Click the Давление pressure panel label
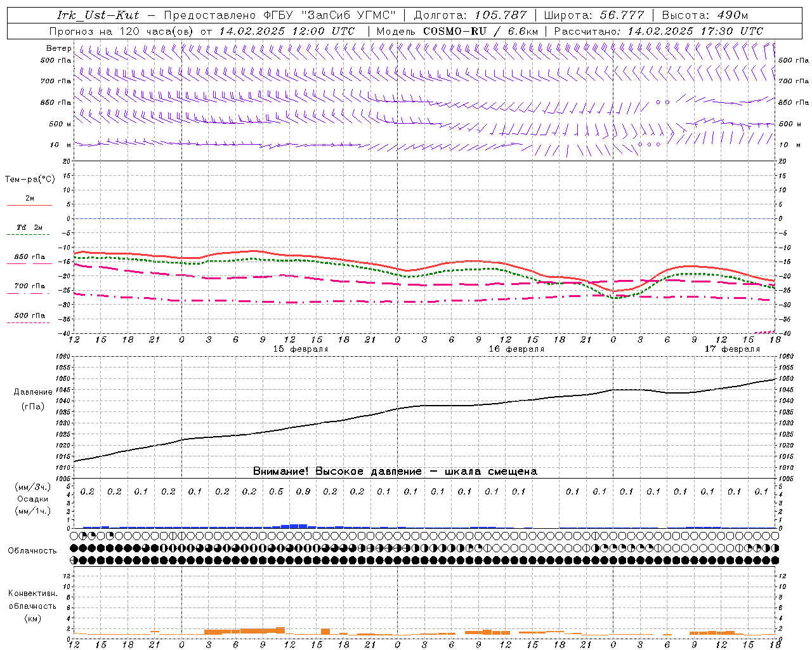Viewport: 812px width, 650px height. point(33,392)
